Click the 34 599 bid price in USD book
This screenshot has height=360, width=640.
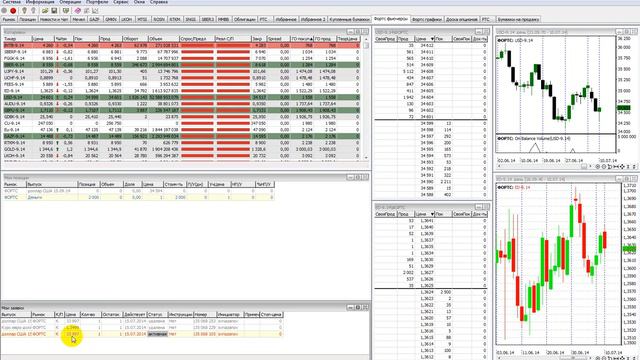click(427, 123)
